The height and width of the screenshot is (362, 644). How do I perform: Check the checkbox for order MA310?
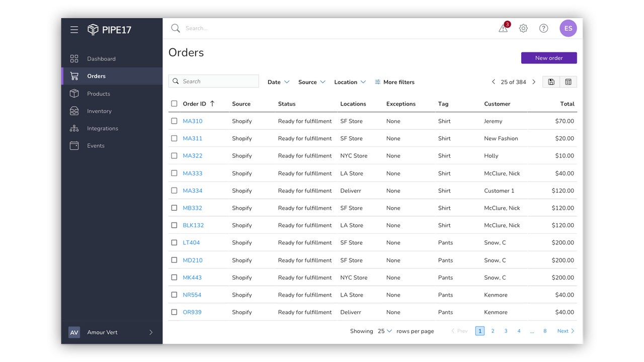click(x=174, y=121)
